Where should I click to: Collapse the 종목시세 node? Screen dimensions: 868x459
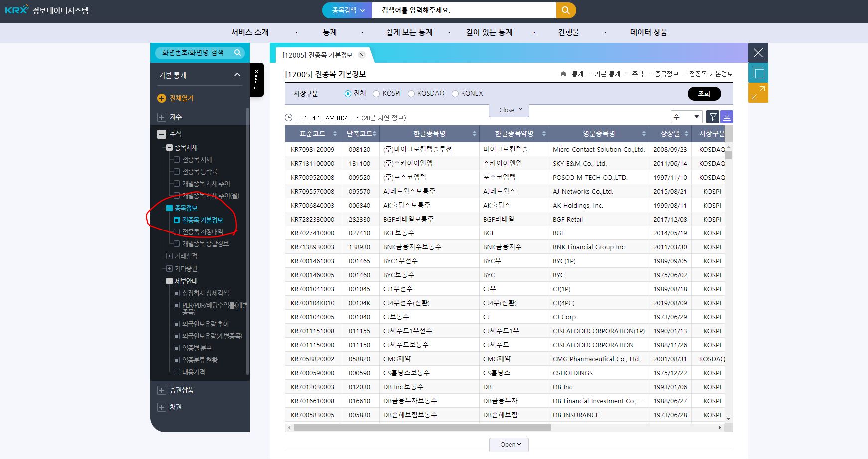tap(169, 148)
